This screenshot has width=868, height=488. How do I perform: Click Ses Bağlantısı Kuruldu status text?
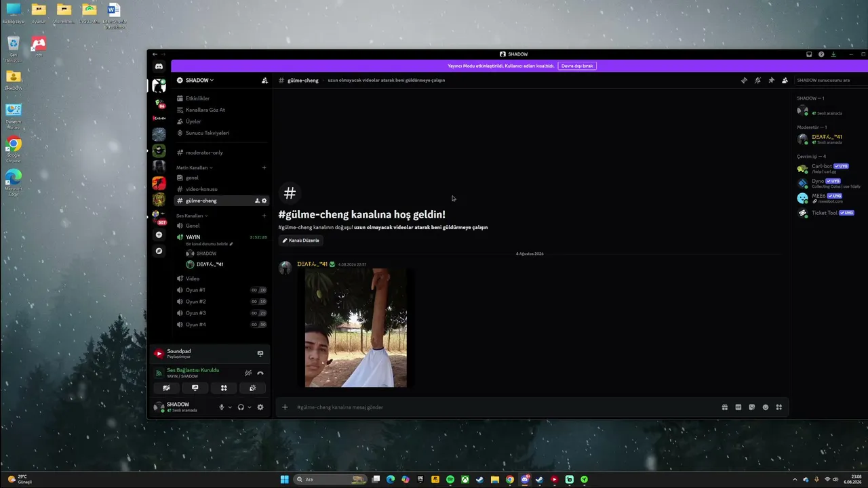[x=193, y=370]
